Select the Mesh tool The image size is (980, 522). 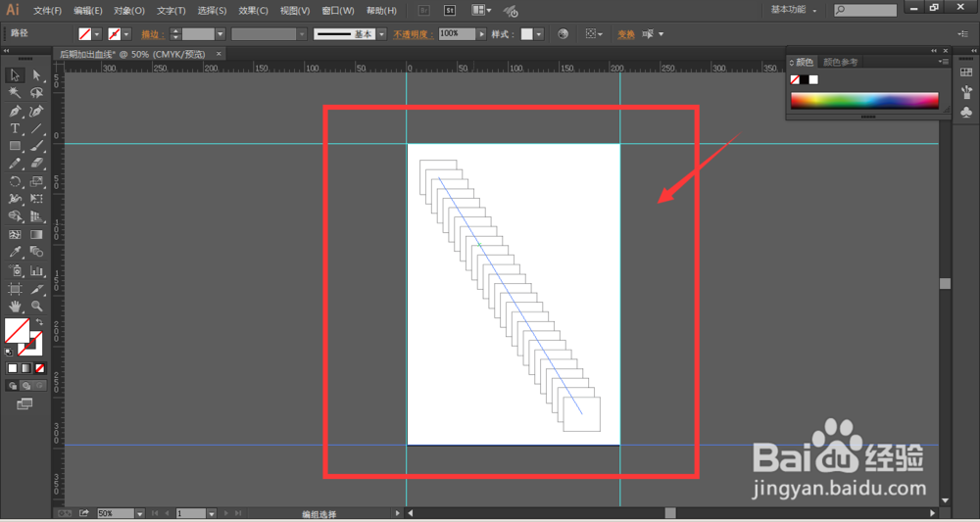click(x=15, y=235)
